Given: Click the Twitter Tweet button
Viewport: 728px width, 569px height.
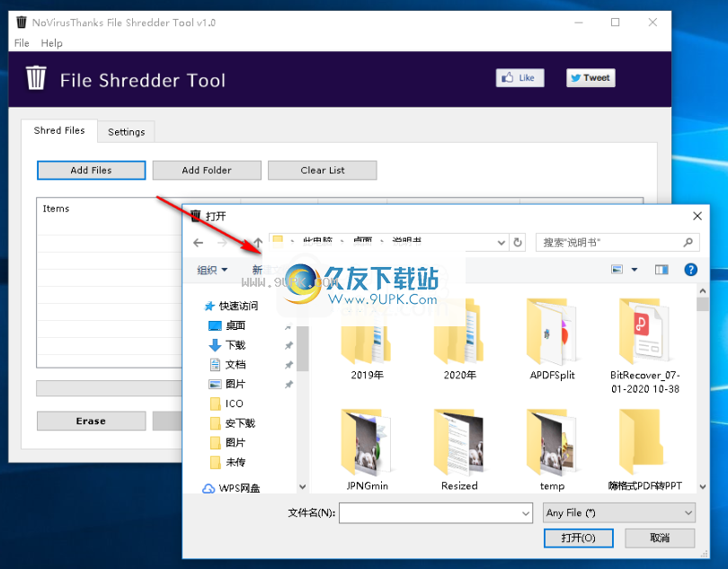Looking at the screenshot, I should [590, 77].
